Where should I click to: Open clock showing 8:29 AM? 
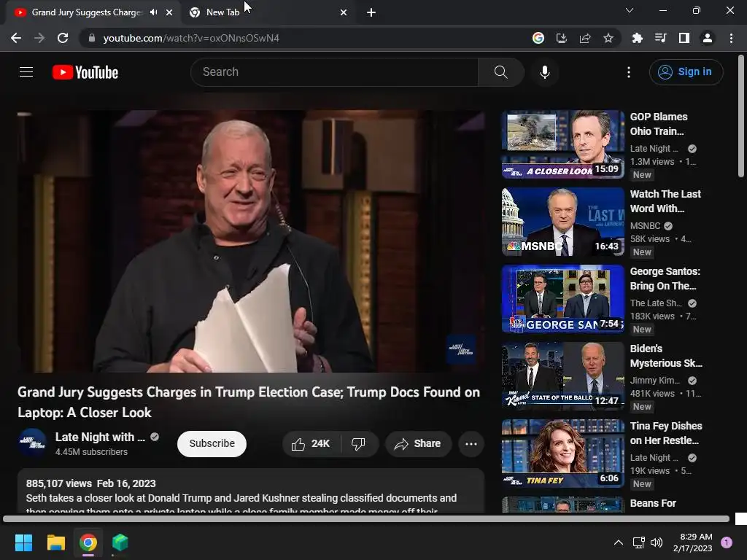click(x=693, y=542)
